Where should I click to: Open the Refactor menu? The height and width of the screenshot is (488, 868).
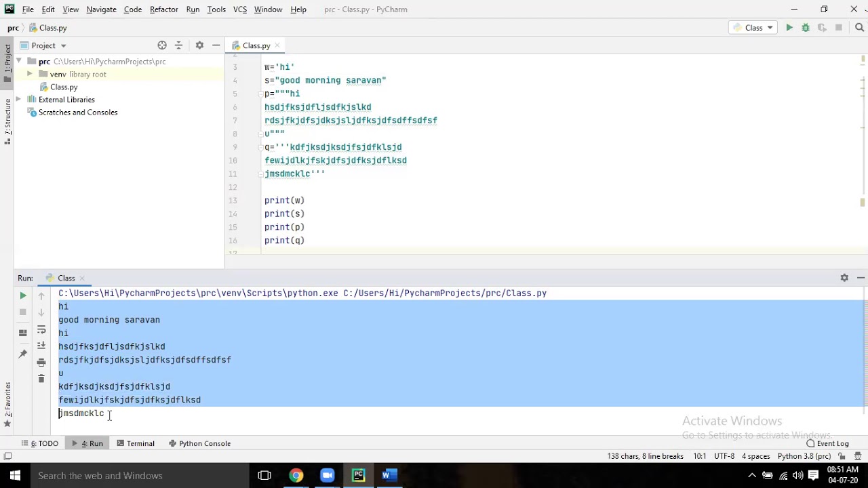tap(164, 9)
